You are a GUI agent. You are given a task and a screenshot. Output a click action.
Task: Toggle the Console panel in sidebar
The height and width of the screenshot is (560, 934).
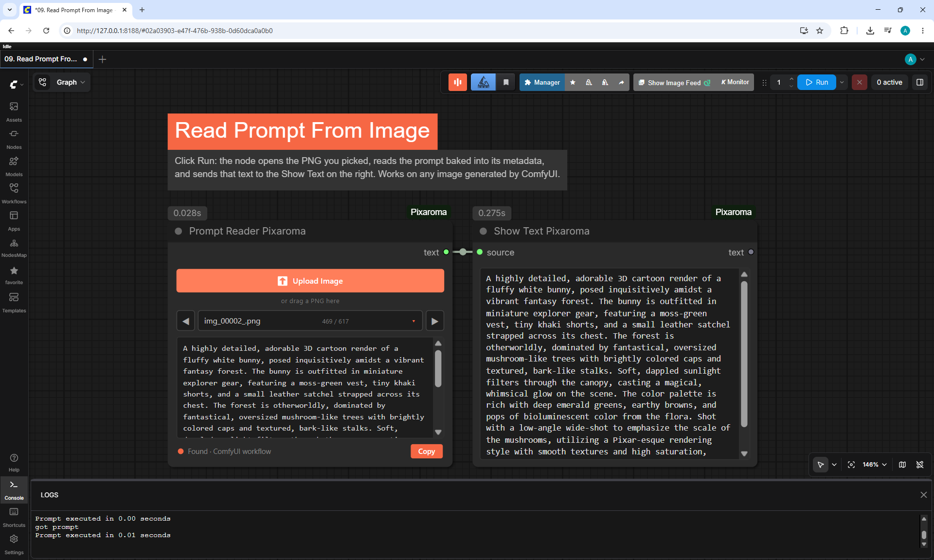pyautogui.click(x=14, y=490)
